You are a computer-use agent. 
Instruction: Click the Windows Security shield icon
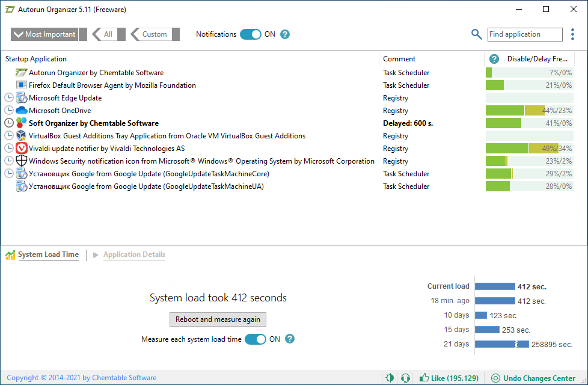22,161
